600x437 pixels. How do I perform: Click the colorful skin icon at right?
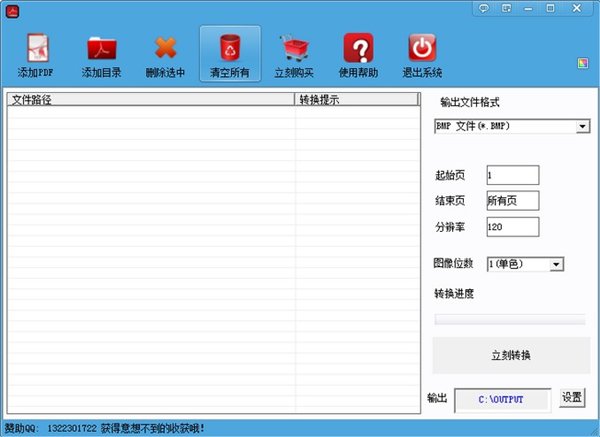point(583,64)
